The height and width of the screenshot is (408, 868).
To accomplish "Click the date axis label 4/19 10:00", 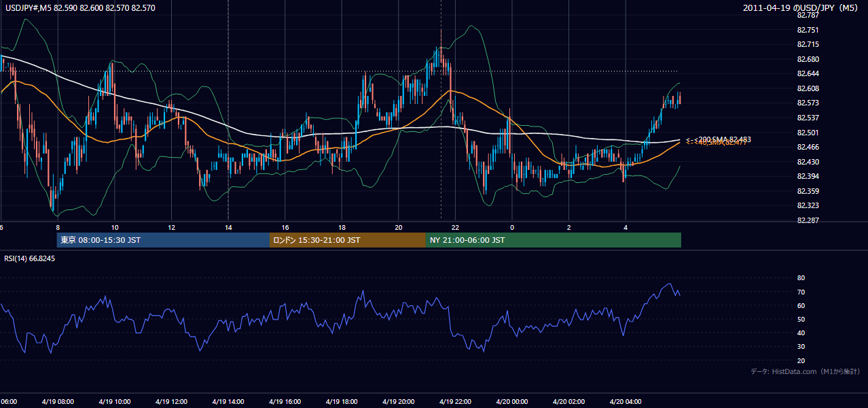I will [x=114, y=402].
